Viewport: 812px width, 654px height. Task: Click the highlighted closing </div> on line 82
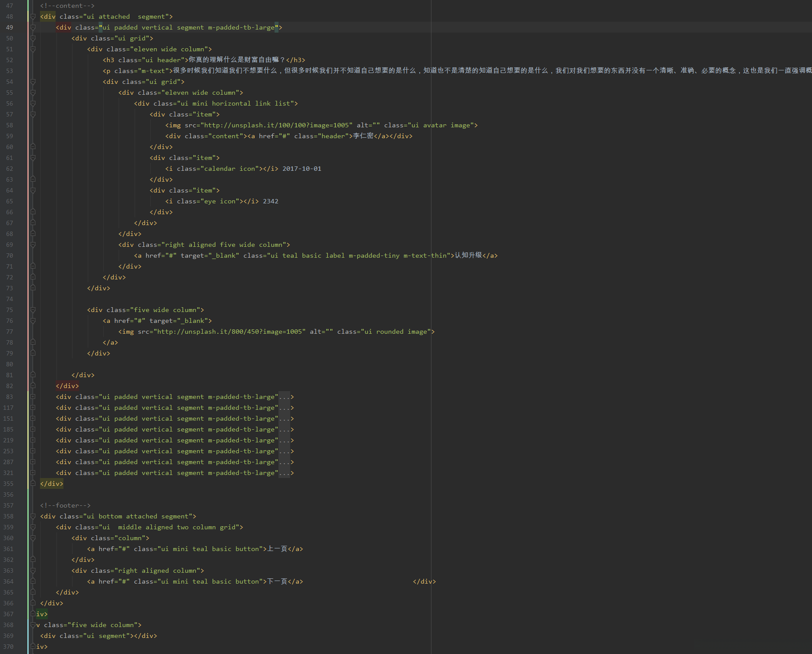pyautogui.click(x=67, y=386)
